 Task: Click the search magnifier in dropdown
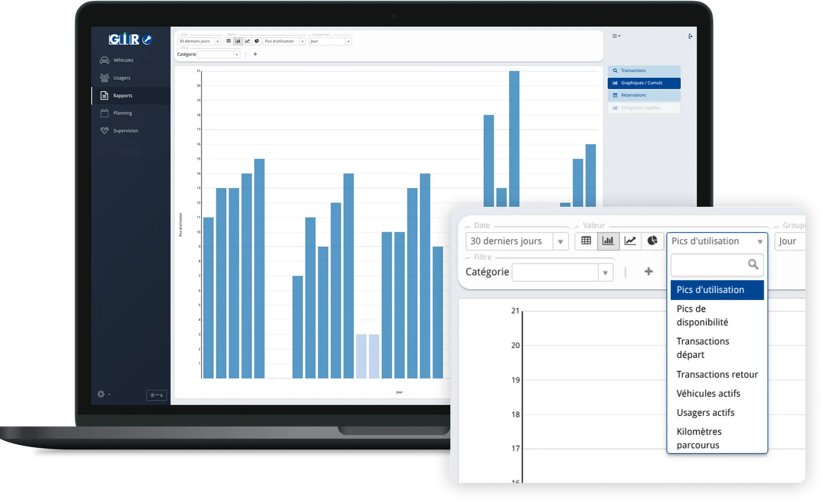tap(753, 264)
